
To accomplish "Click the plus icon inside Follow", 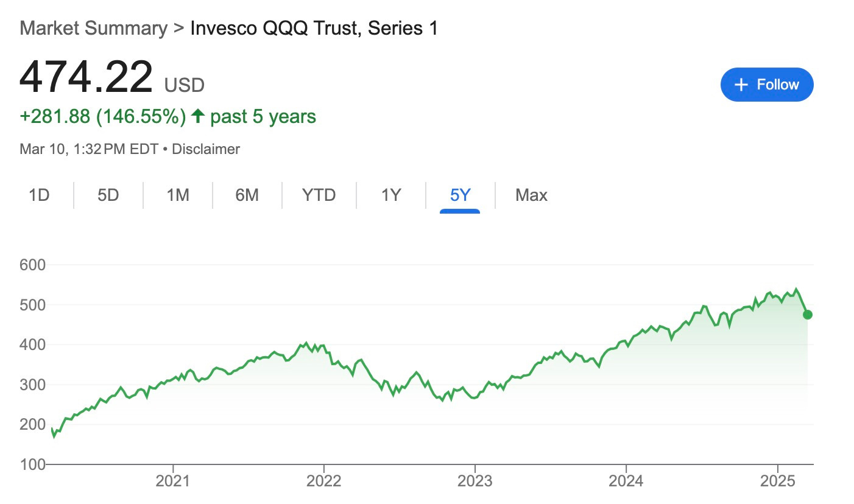I will (x=741, y=85).
